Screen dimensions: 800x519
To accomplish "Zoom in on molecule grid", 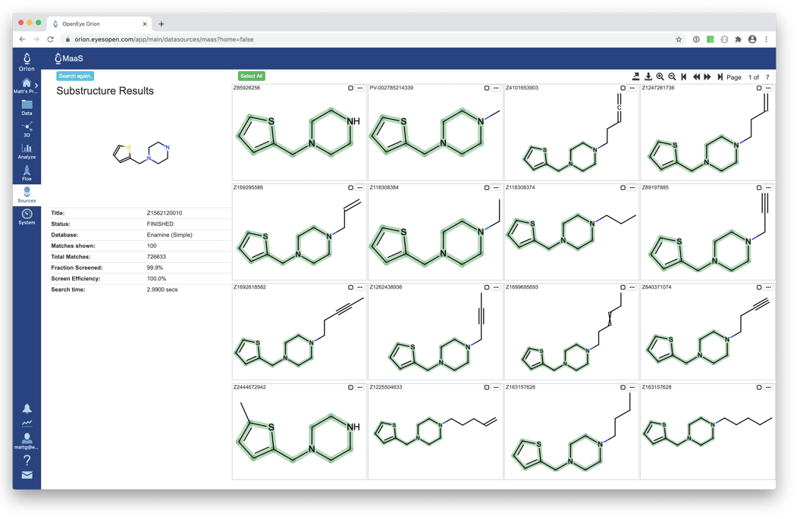I will tap(660, 77).
